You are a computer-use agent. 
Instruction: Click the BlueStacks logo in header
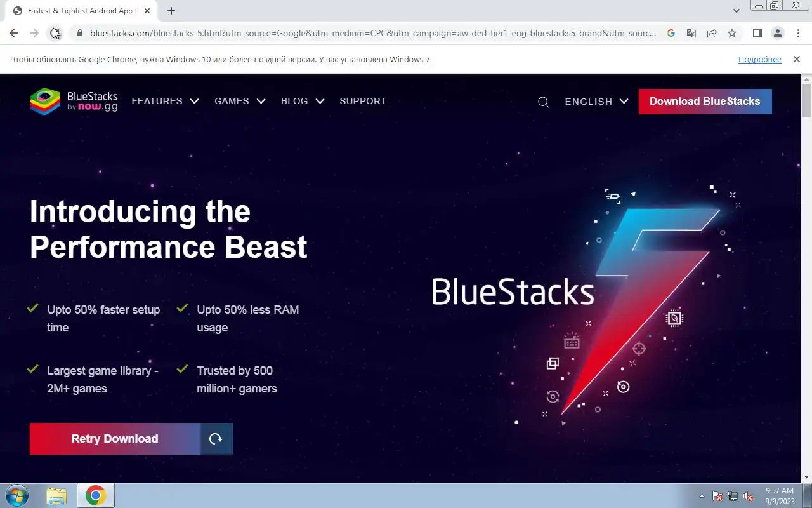[74, 102]
